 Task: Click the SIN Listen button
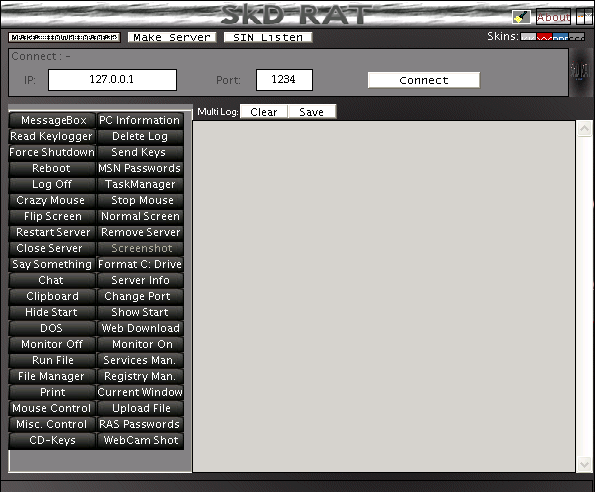268,37
